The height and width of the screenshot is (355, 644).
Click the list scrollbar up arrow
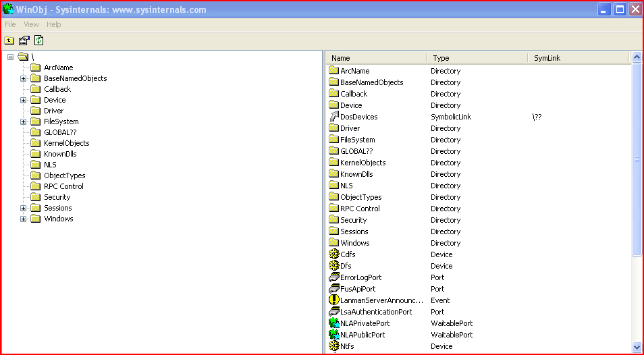click(x=637, y=57)
